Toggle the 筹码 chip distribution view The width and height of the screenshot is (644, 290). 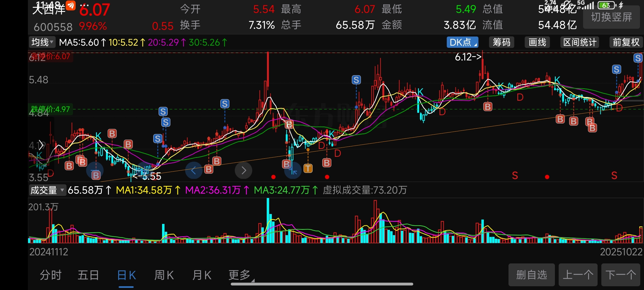[x=501, y=42]
